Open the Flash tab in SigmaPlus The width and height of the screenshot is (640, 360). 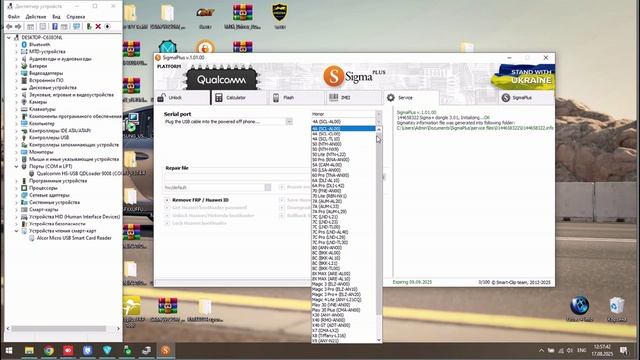click(297, 98)
